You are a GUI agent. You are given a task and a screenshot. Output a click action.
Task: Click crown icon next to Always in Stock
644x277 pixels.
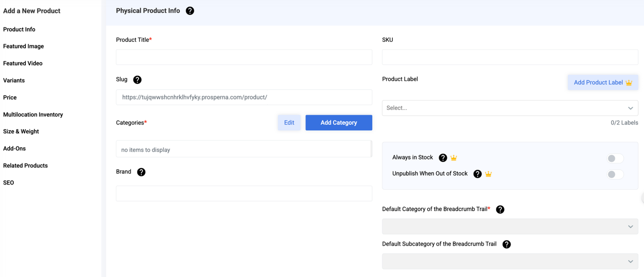point(454,158)
